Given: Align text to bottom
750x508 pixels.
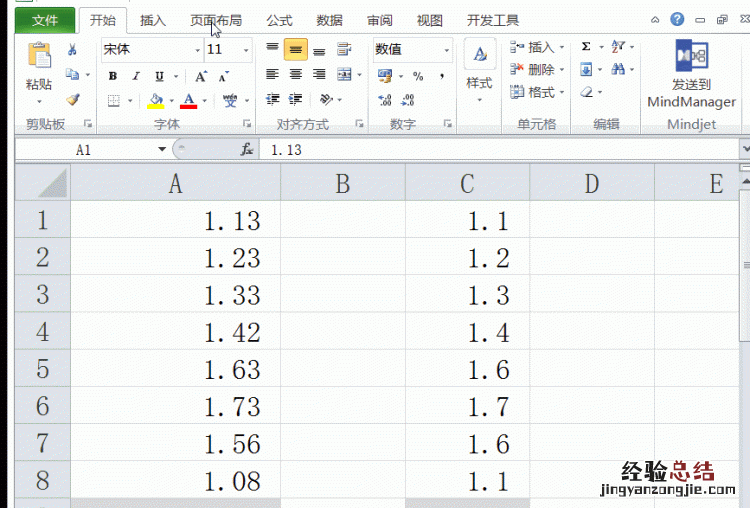Looking at the screenshot, I should pos(319,51).
